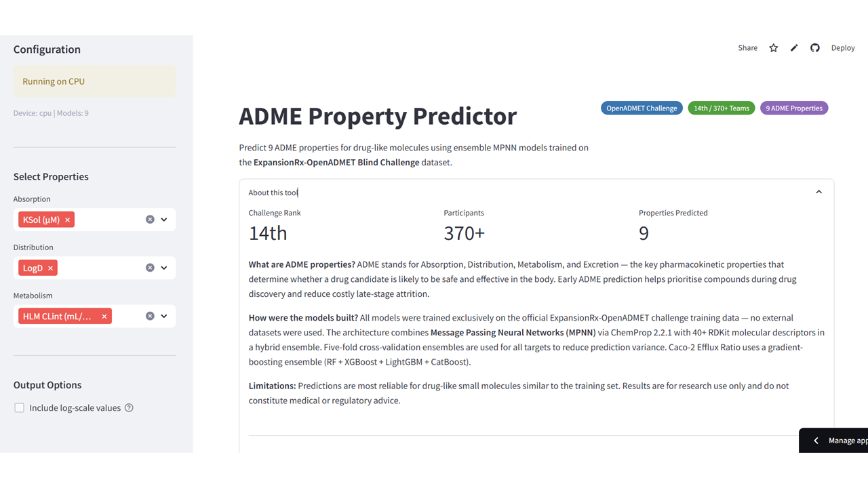The image size is (868, 488).
Task: Expand the Distribution dropdown list
Action: [163, 267]
